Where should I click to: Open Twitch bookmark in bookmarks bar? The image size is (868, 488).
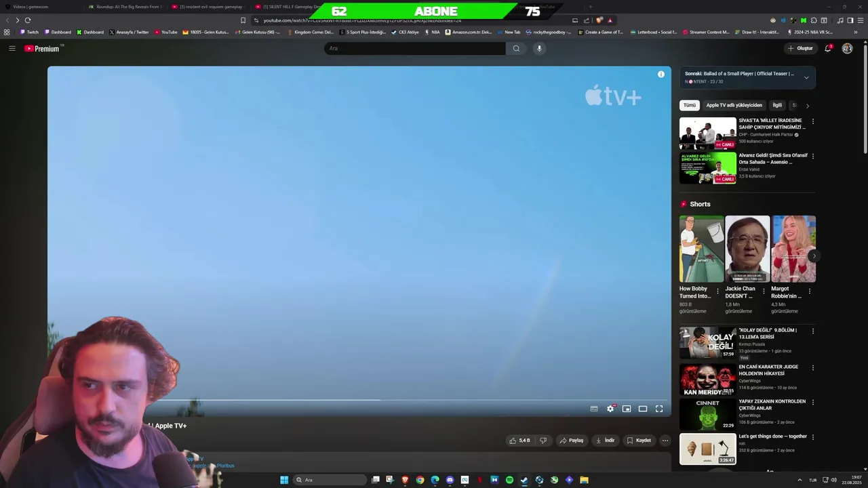coord(29,32)
